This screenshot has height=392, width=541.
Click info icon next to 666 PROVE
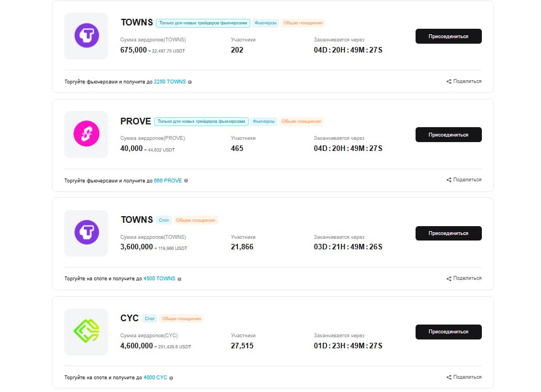click(186, 181)
